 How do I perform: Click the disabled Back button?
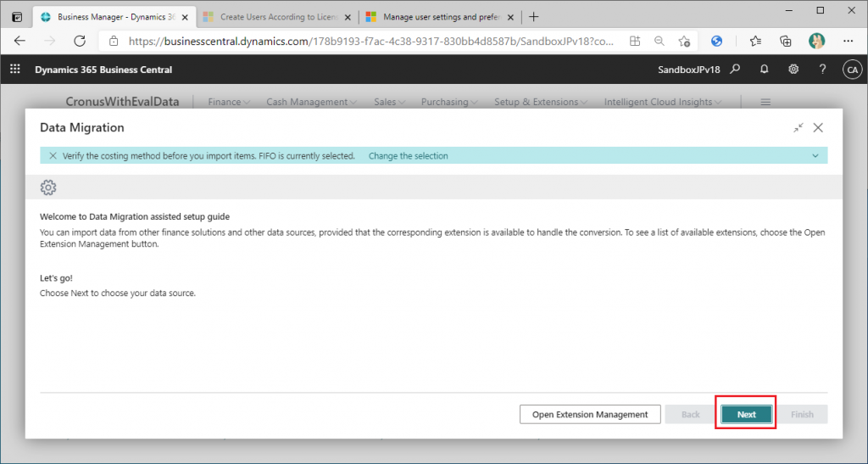690,414
